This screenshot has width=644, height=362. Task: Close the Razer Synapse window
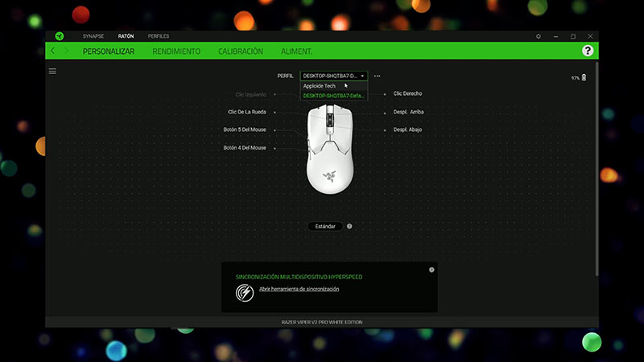tap(590, 36)
